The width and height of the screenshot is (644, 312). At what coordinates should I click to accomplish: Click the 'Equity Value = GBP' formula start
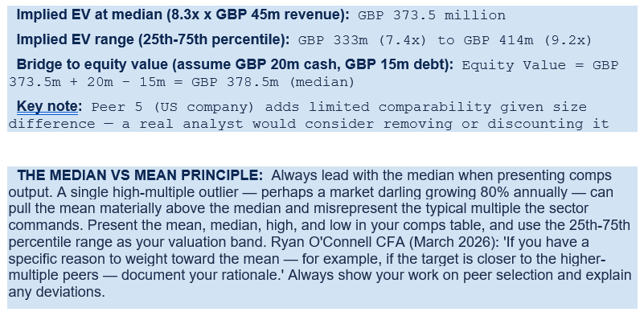click(x=540, y=66)
